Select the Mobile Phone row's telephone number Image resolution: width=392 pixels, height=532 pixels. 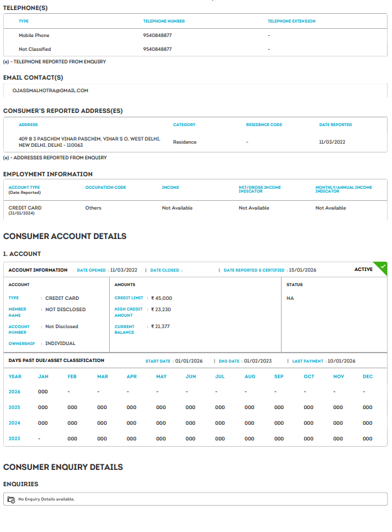click(x=157, y=35)
